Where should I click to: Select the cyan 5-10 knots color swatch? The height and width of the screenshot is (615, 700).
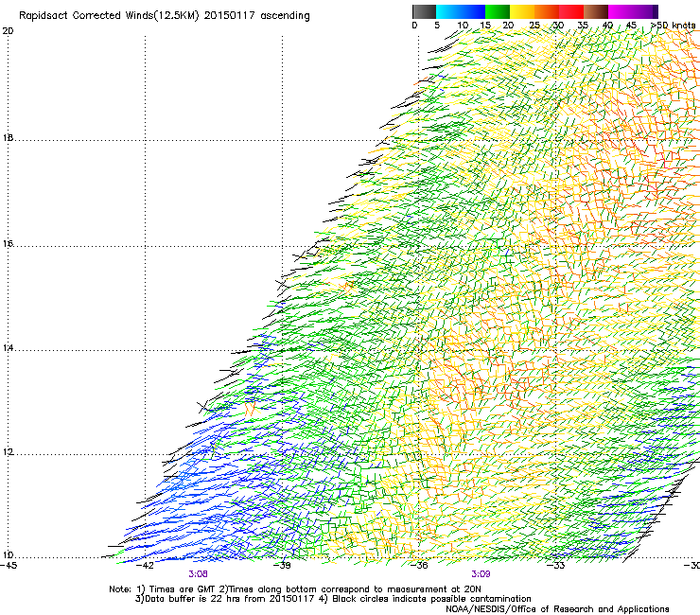coord(448,11)
